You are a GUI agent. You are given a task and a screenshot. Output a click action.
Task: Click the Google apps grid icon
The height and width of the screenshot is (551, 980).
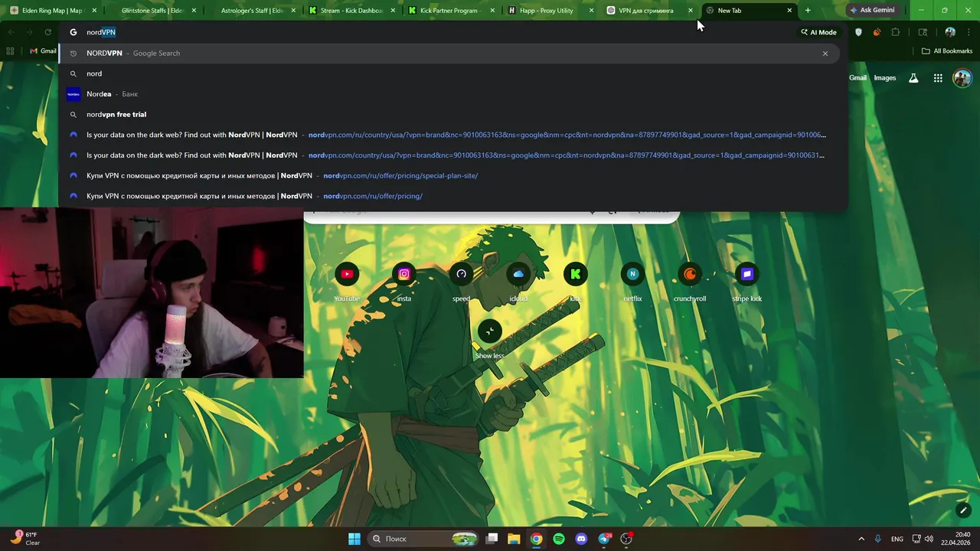pyautogui.click(x=938, y=78)
